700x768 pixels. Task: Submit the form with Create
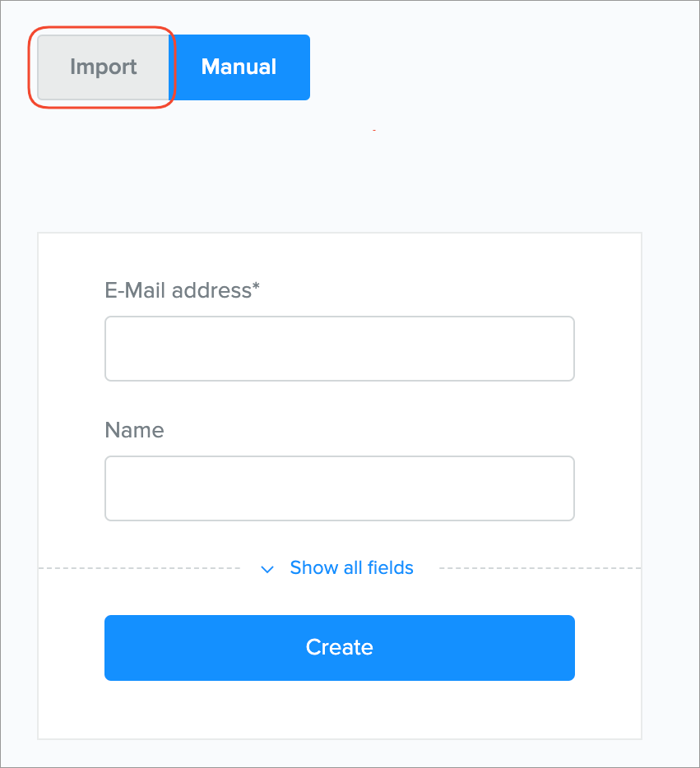point(339,648)
